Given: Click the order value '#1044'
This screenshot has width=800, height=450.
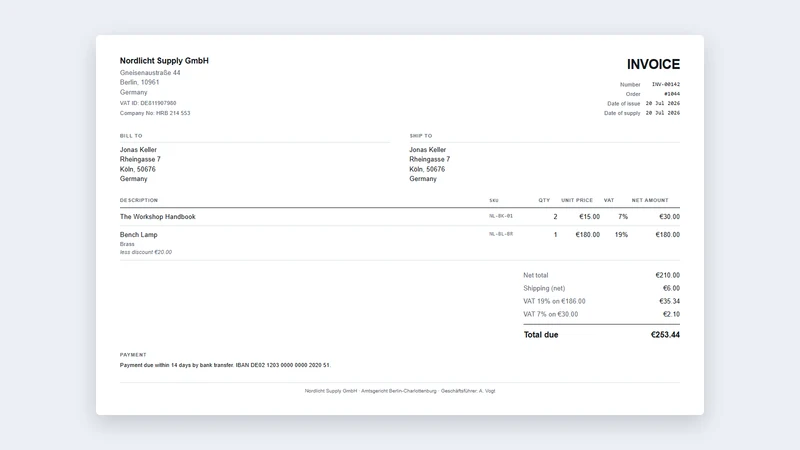Looking at the screenshot, I should click(x=672, y=94).
